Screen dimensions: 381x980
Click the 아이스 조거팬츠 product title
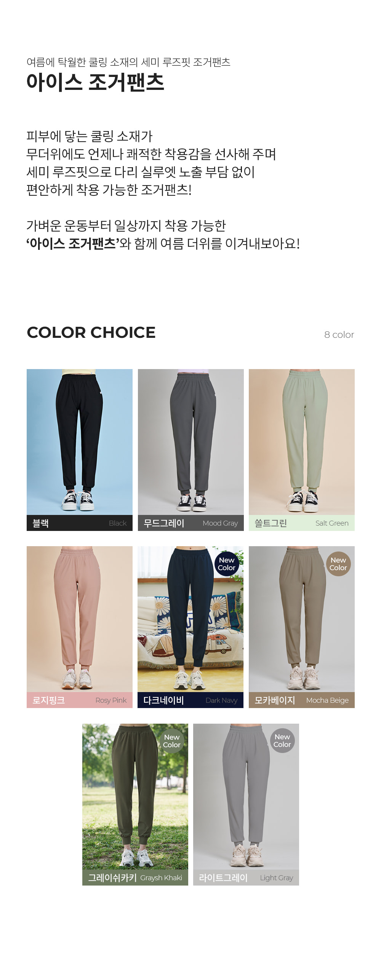(x=95, y=82)
